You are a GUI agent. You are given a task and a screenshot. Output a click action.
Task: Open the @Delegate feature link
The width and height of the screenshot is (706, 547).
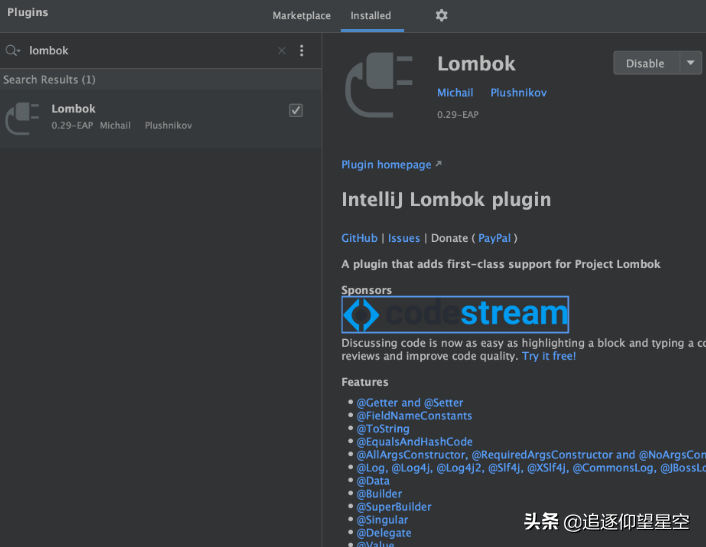tap(384, 533)
